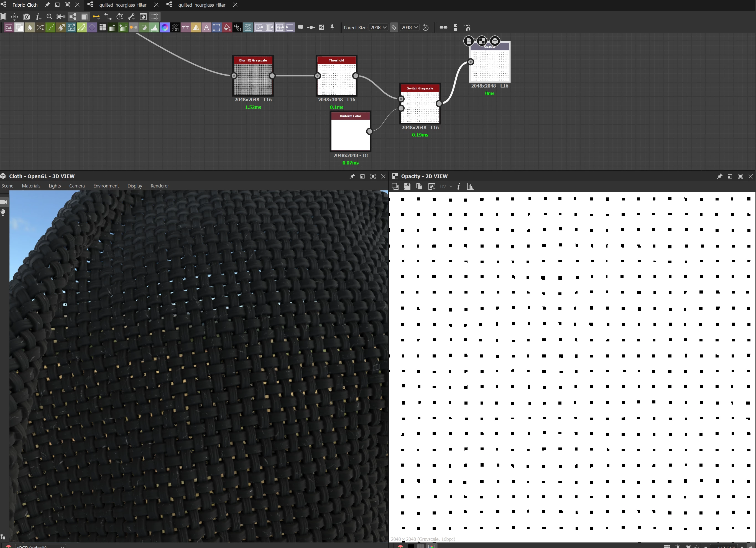
Task: Click the Text node icon in toolbar
Action: point(206,28)
